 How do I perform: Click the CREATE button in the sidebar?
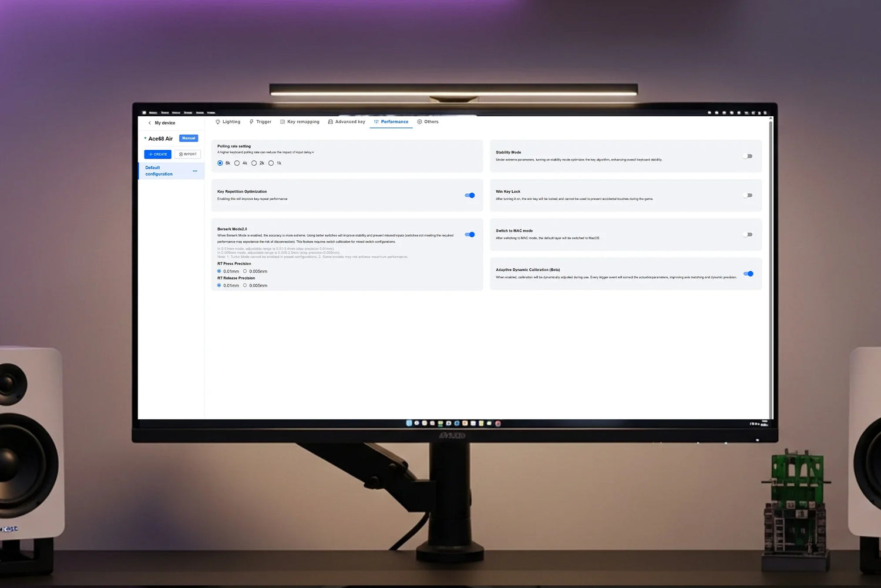click(x=157, y=154)
